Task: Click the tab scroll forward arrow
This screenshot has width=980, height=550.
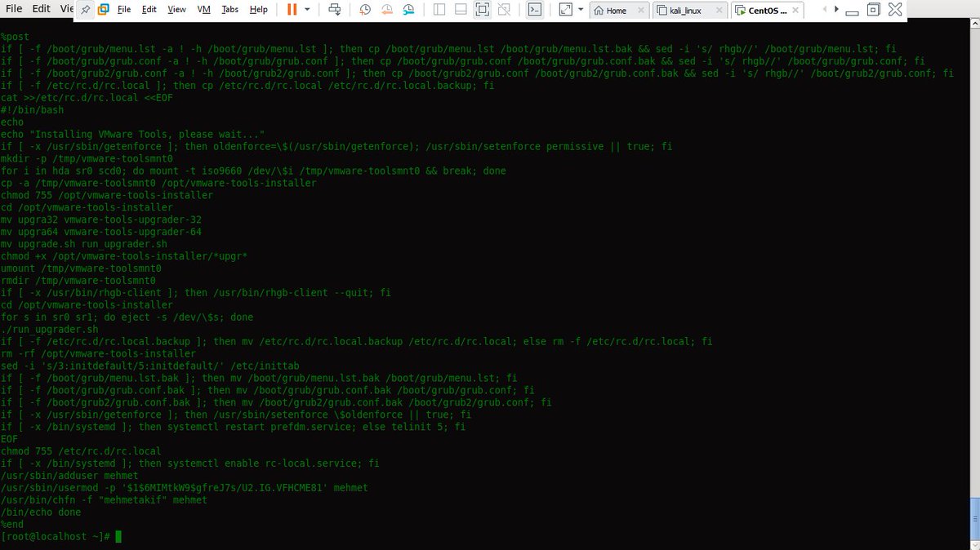Action: click(x=835, y=11)
